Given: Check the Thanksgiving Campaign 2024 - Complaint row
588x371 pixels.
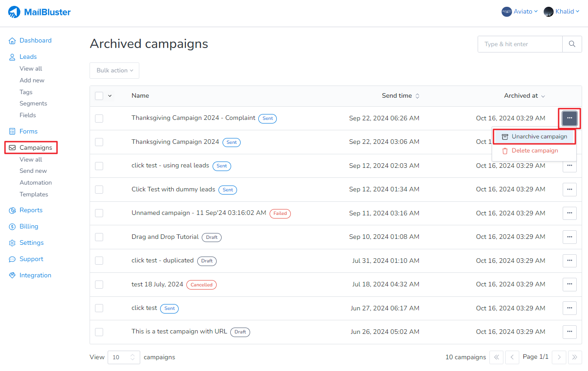Looking at the screenshot, I should [99, 119].
